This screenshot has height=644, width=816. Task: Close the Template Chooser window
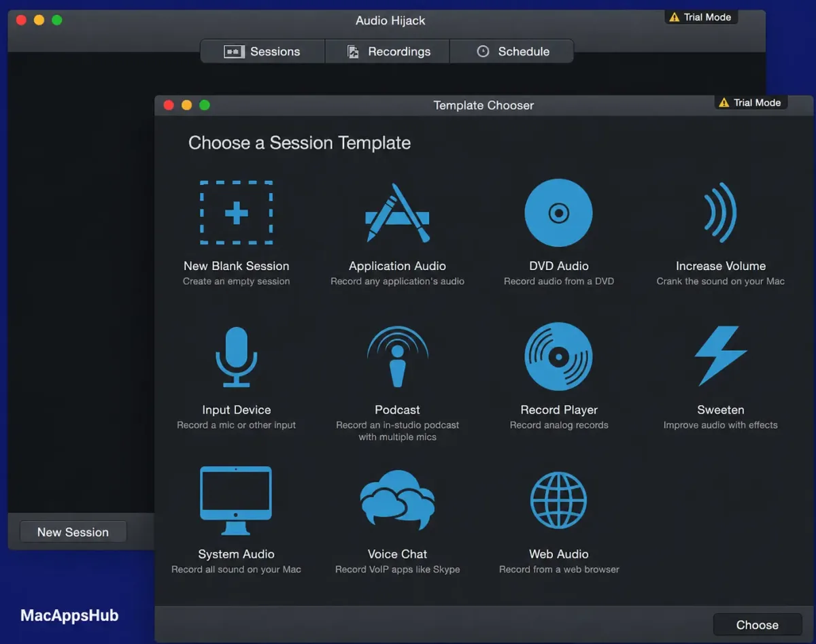pos(169,105)
